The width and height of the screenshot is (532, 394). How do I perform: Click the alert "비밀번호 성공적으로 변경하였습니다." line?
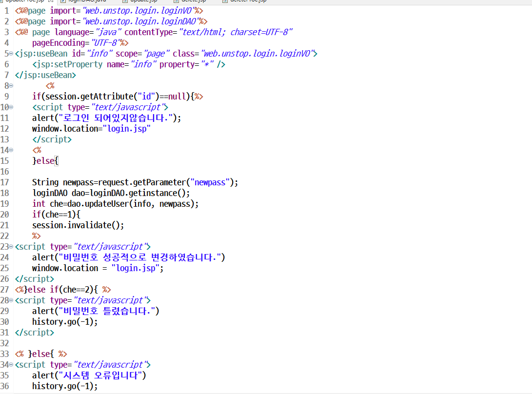click(129, 257)
